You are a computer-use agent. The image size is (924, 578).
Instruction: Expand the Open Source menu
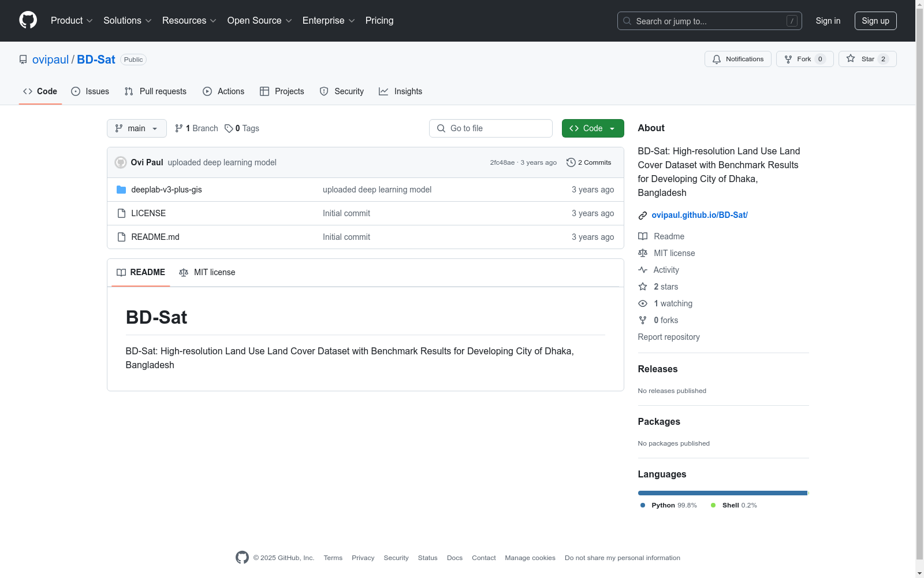pos(260,21)
